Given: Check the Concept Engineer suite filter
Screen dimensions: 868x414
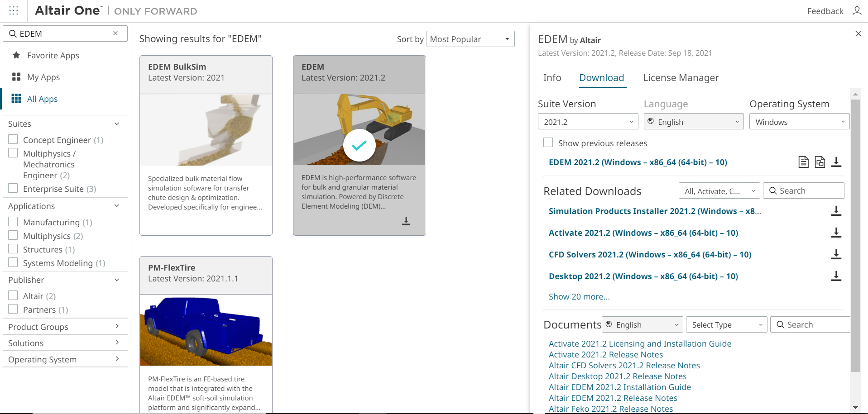Looking at the screenshot, I should click(x=13, y=140).
